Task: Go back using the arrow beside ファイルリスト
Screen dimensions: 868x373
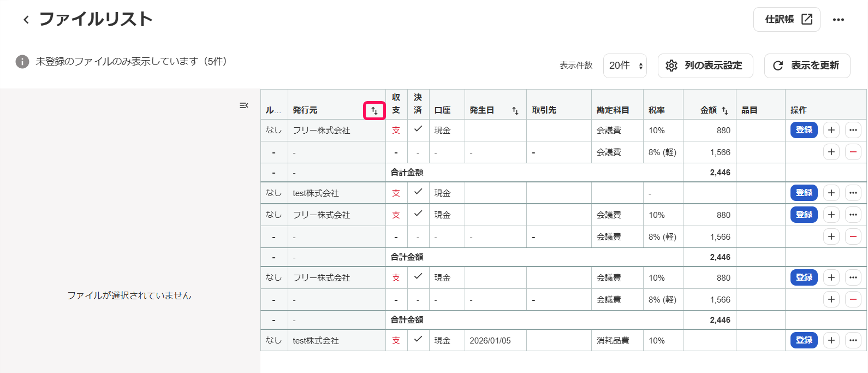Action: [x=26, y=20]
